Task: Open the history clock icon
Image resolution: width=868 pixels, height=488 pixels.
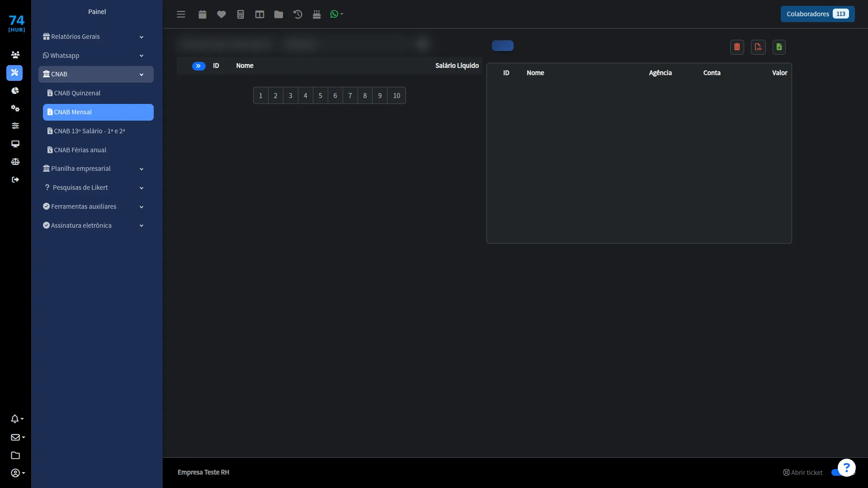Action: [x=297, y=14]
